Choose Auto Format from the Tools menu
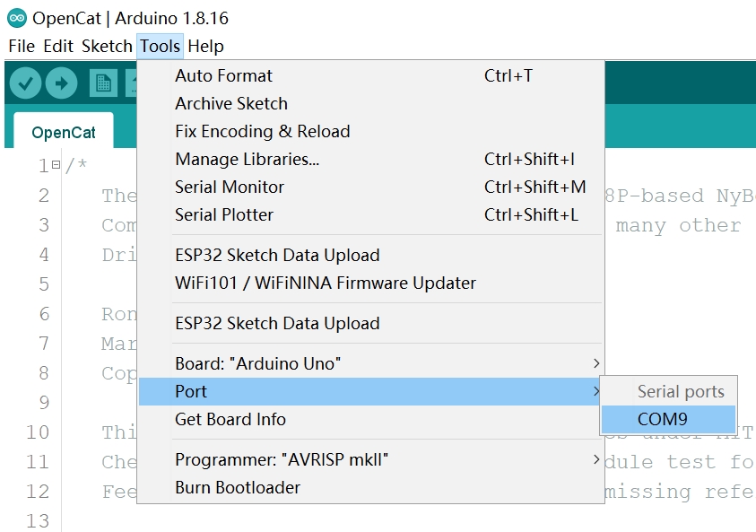This screenshot has height=532, width=756. 223,75
